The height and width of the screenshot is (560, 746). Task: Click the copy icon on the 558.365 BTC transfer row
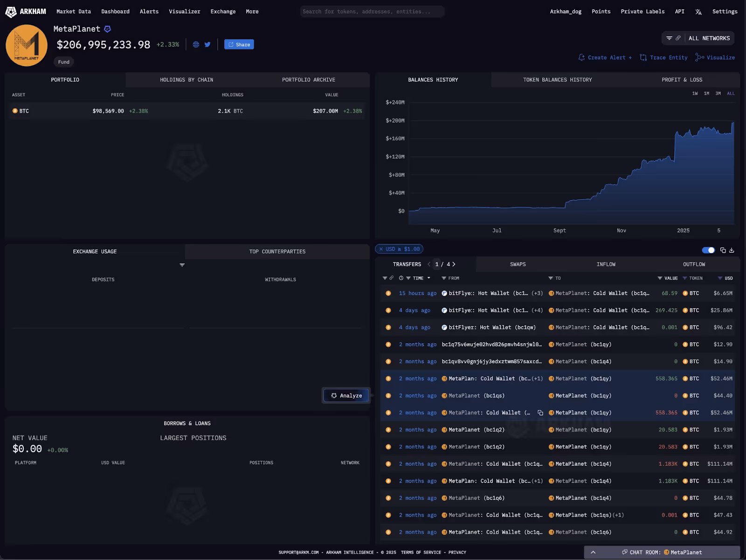coord(540,413)
